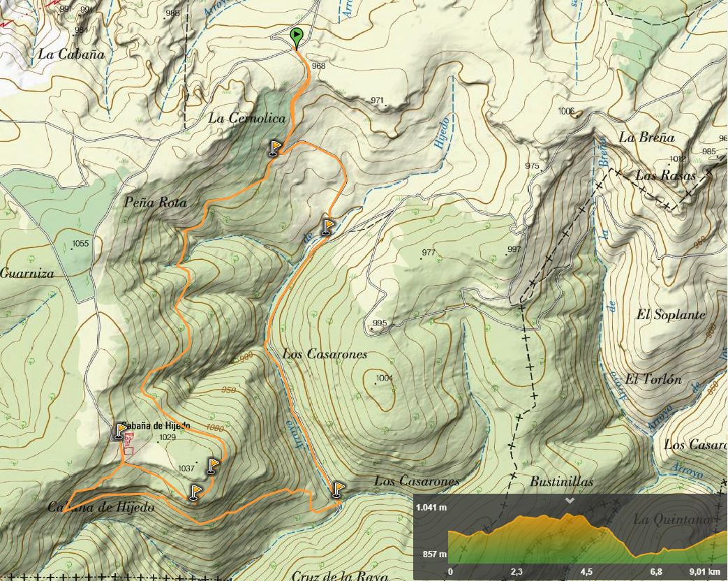Click the 1004 hilltop spot height
The height and width of the screenshot is (581, 728).
[x=385, y=379]
